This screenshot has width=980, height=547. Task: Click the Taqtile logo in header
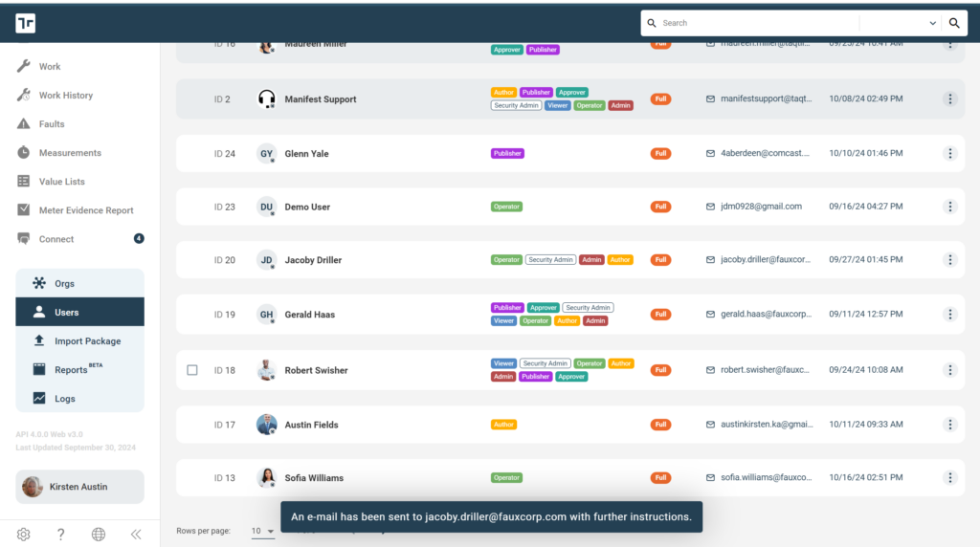pyautogui.click(x=26, y=23)
